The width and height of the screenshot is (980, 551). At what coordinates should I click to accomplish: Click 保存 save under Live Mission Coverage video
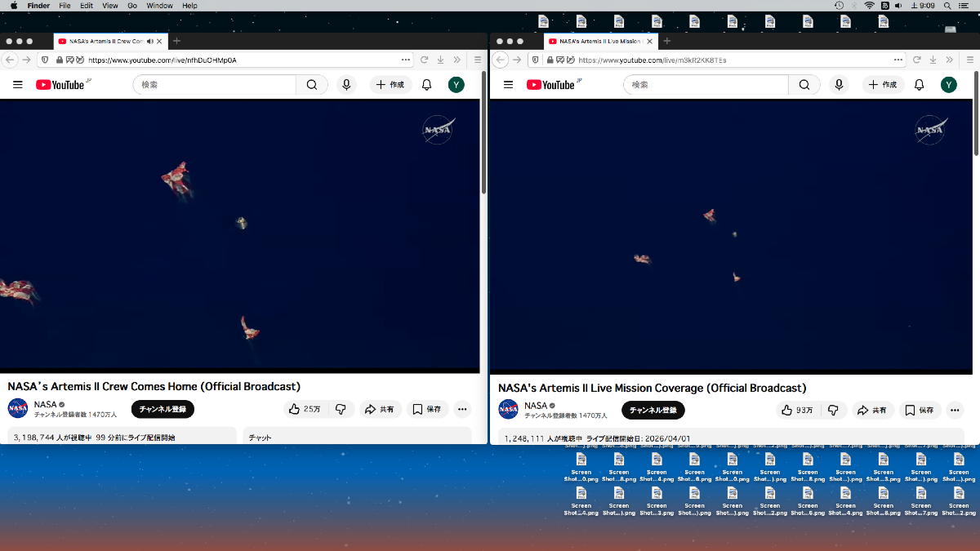920,410
